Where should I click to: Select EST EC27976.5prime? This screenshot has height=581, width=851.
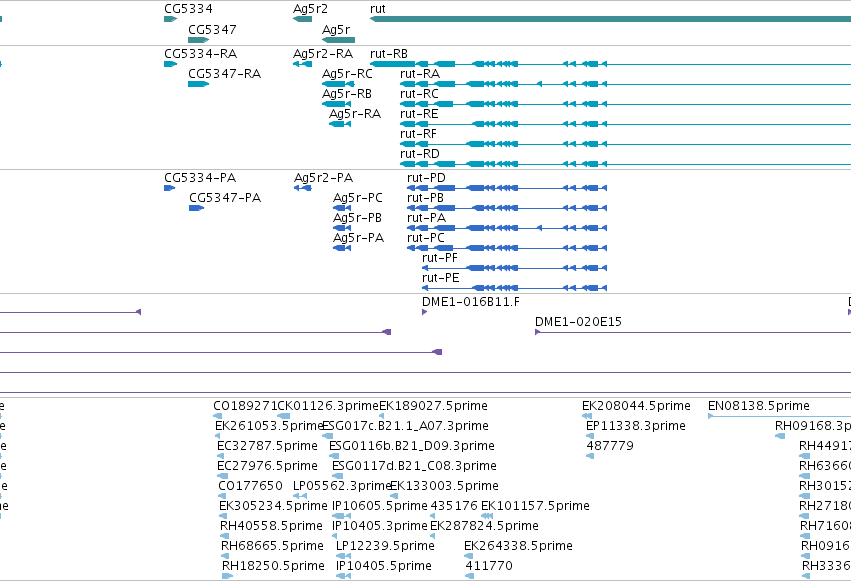pos(267,467)
